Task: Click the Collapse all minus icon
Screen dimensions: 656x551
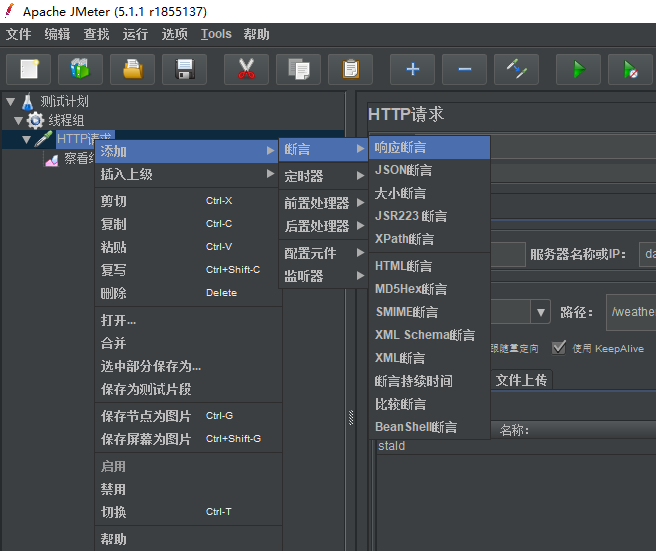Action: [x=464, y=69]
